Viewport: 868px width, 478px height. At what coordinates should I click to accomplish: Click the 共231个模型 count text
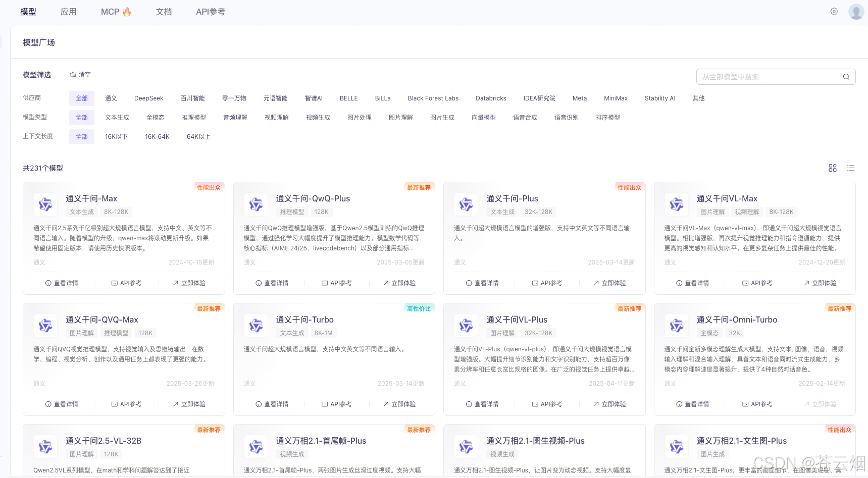point(43,168)
